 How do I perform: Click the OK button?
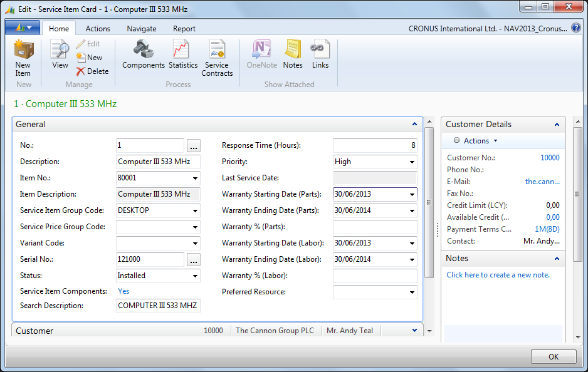pos(554,356)
